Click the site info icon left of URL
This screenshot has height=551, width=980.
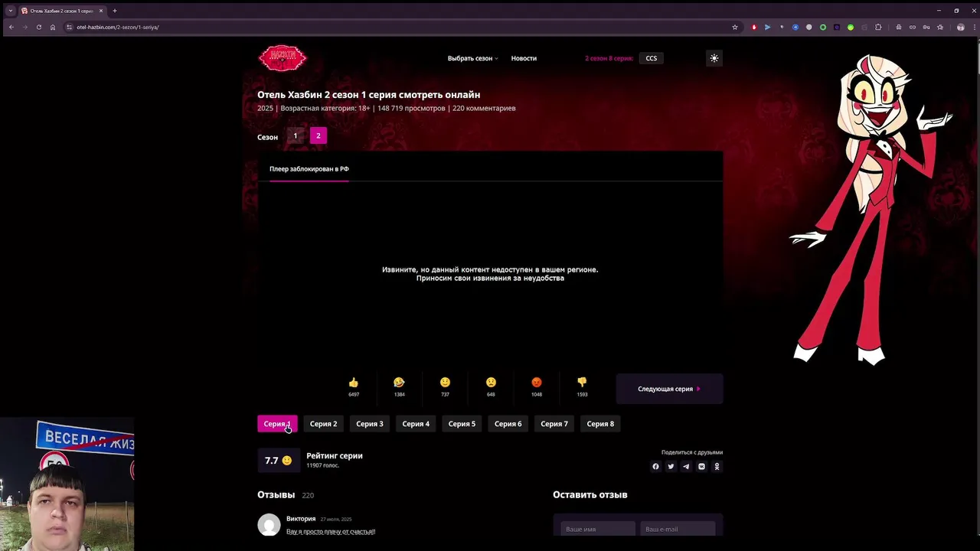(x=69, y=27)
